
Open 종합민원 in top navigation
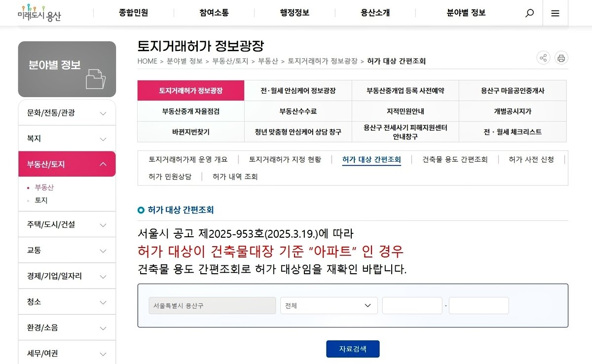pyautogui.click(x=133, y=13)
